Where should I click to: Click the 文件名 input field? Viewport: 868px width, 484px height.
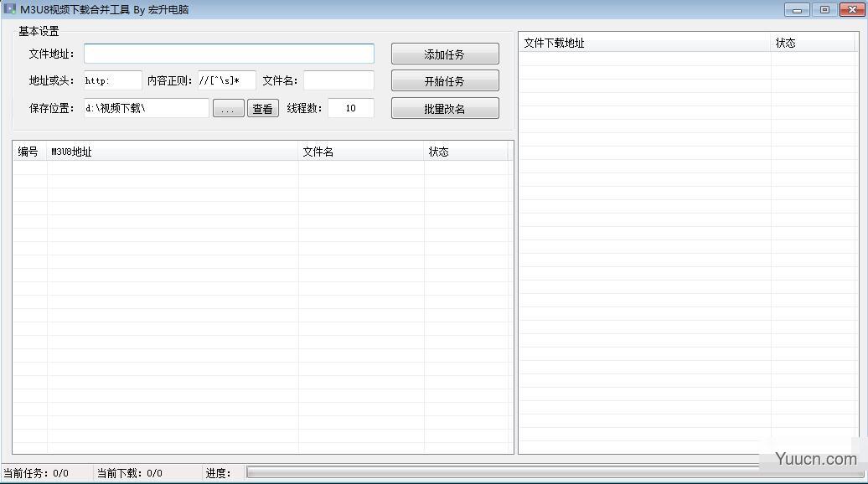338,80
